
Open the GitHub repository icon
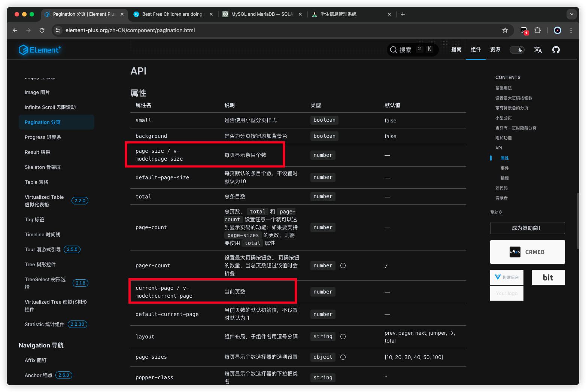coord(556,50)
